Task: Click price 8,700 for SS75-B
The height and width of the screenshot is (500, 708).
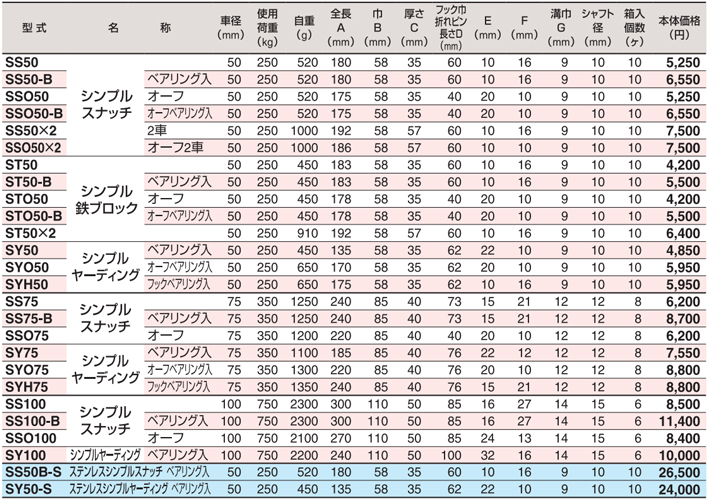Action: 683,319
